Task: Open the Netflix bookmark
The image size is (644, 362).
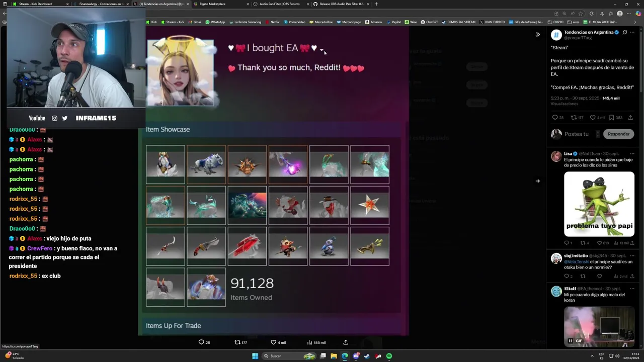Action: [x=272, y=22]
